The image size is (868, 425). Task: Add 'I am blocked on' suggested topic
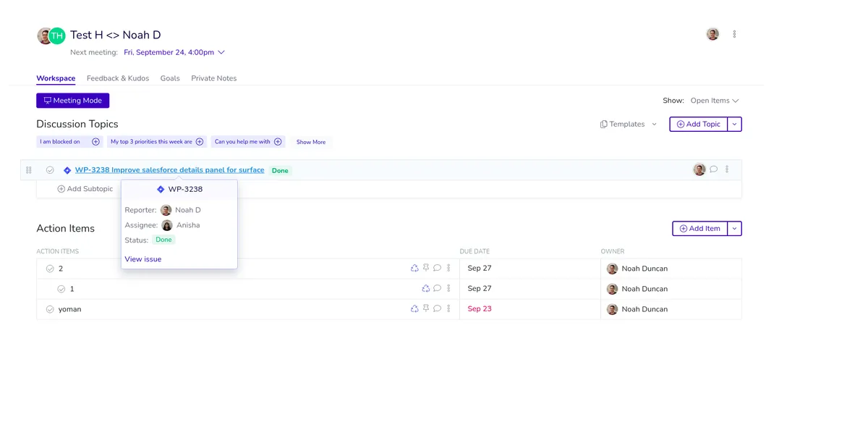pos(95,142)
